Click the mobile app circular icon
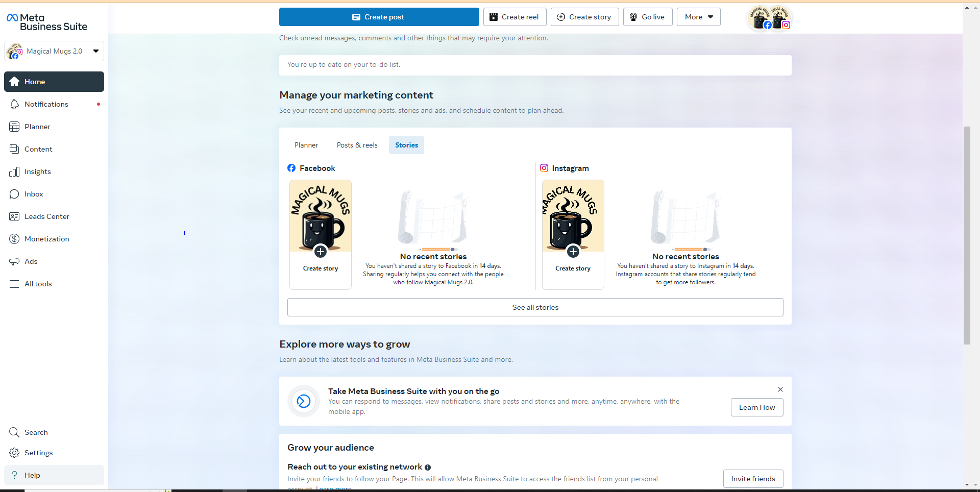The width and height of the screenshot is (980, 492). coord(304,401)
